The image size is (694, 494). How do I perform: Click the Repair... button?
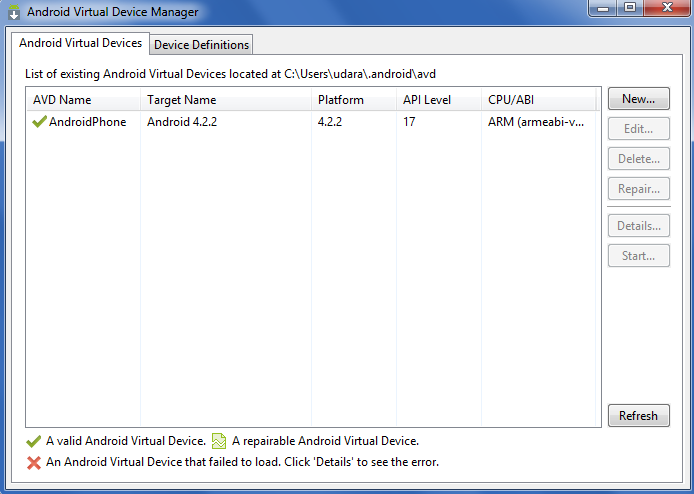(639, 189)
